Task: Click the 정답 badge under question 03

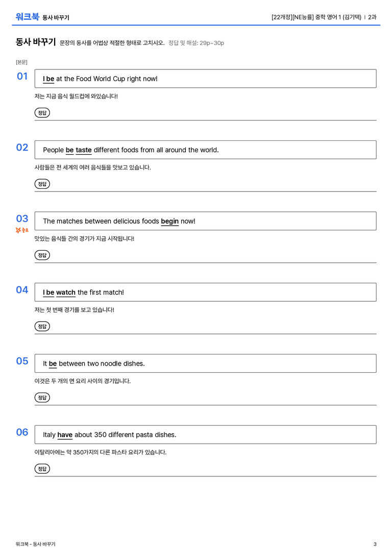Action: (42, 255)
